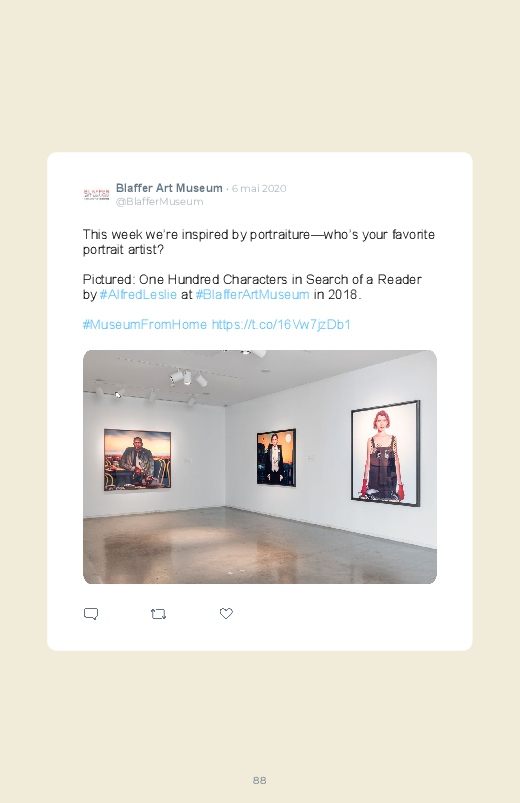Click the center portrait with orange sky
The image size is (520, 803).
[276, 457]
